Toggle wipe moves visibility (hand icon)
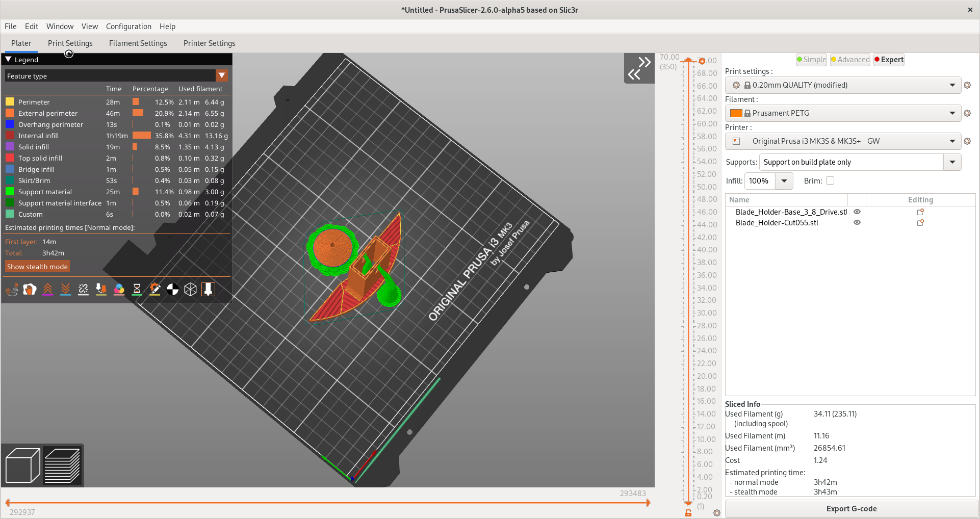 pyautogui.click(x=30, y=290)
